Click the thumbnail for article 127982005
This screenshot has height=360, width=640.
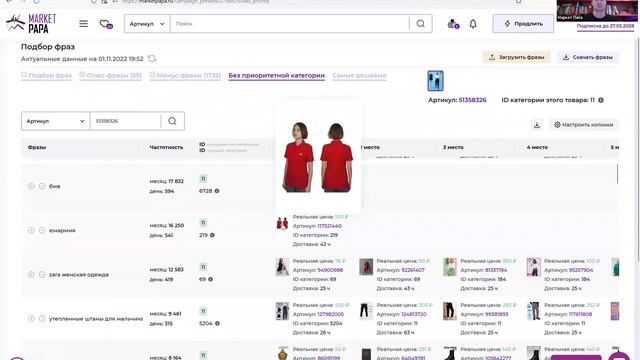(282, 311)
